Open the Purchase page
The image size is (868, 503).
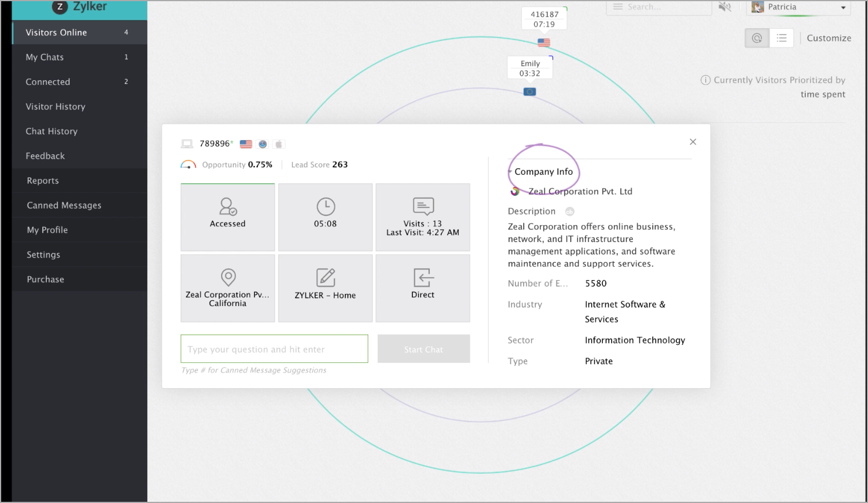tap(80, 279)
